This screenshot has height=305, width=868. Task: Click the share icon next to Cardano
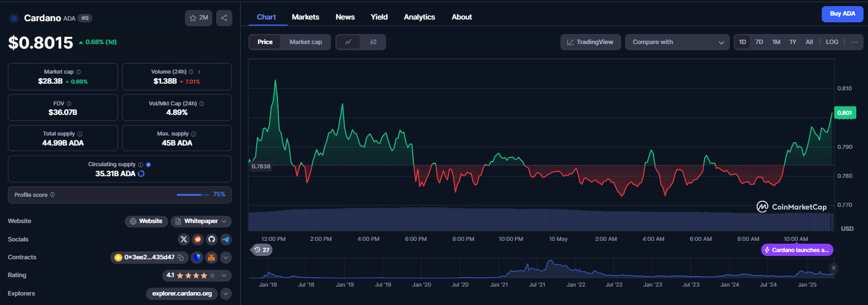pyautogui.click(x=224, y=18)
